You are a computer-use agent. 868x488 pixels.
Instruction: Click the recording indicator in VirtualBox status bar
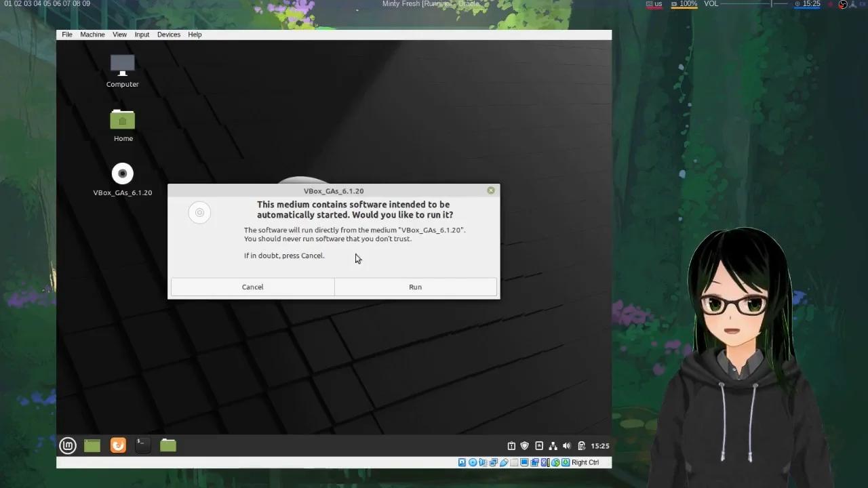534,462
